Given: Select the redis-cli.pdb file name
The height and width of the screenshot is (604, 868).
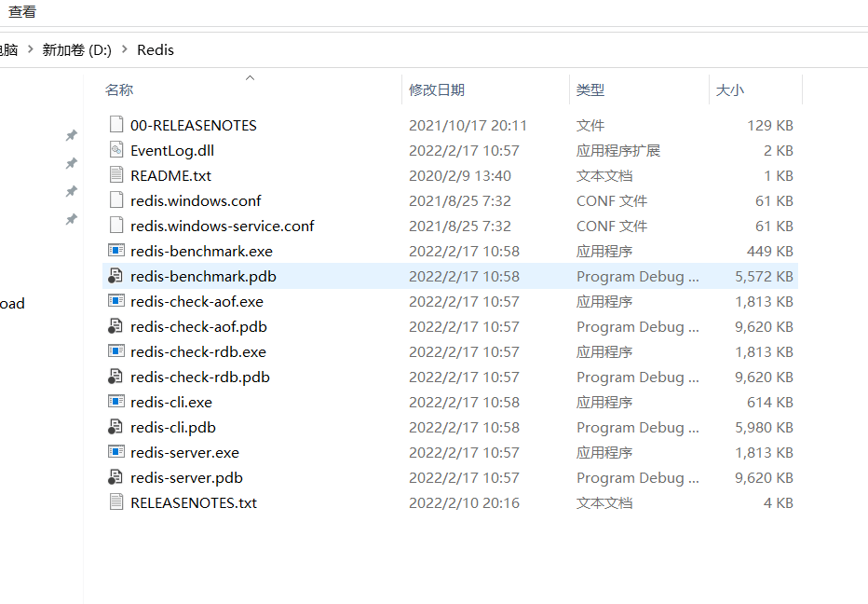Looking at the screenshot, I should coord(173,427).
